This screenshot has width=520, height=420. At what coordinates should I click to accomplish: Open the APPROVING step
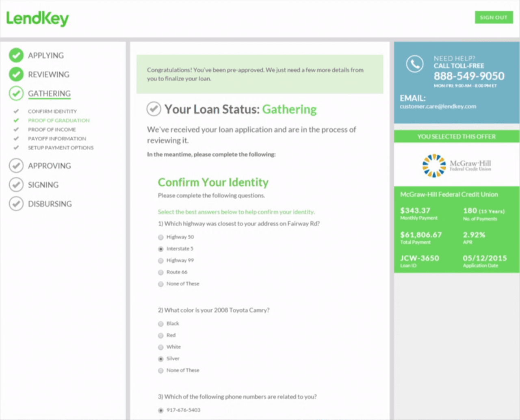(50, 166)
